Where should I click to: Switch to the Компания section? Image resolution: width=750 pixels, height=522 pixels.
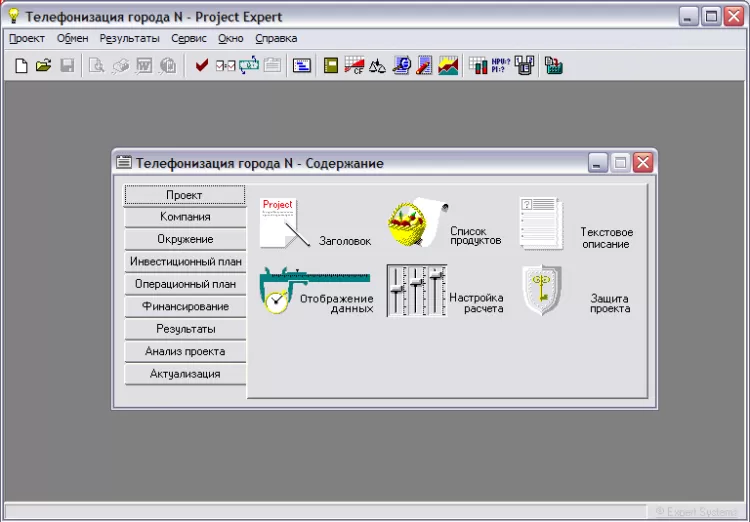point(185,217)
